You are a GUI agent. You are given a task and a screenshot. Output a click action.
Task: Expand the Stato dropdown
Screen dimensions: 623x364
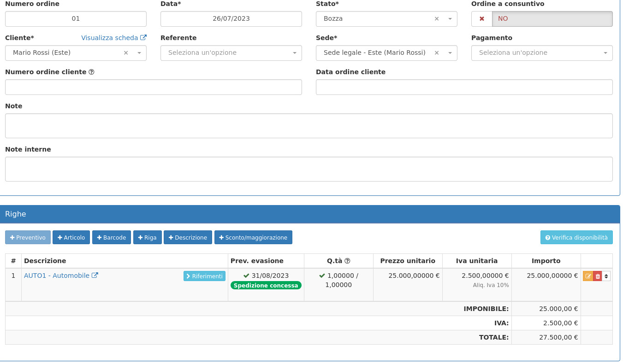pos(450,19)
